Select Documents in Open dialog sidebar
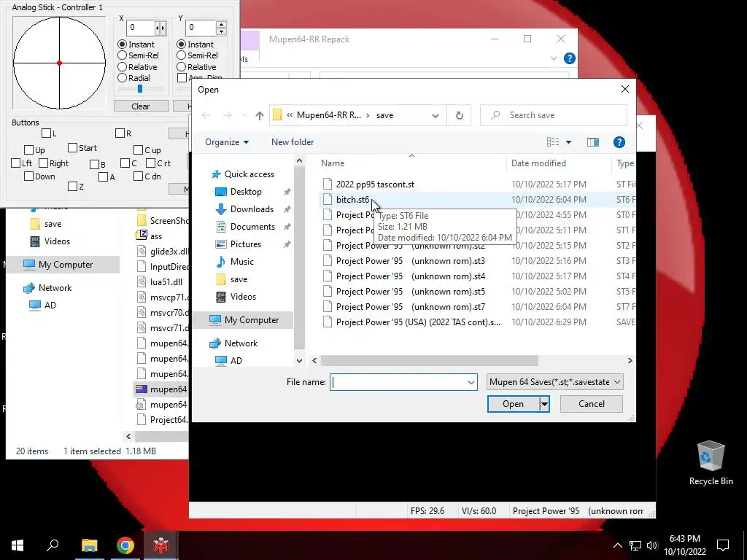This screenshot has height=560, width=747. click(x=252, y=227)
